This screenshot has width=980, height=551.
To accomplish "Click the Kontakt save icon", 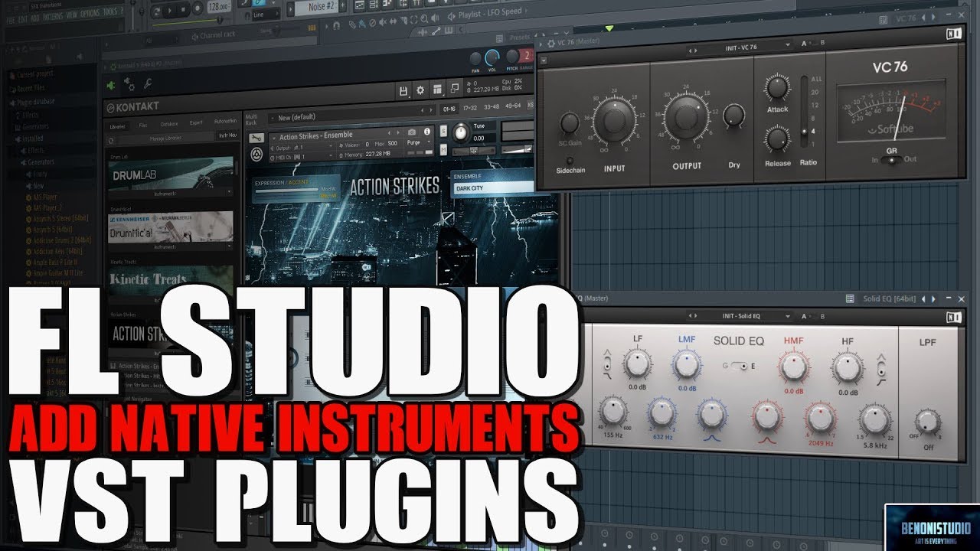I will tap(403, 90).
